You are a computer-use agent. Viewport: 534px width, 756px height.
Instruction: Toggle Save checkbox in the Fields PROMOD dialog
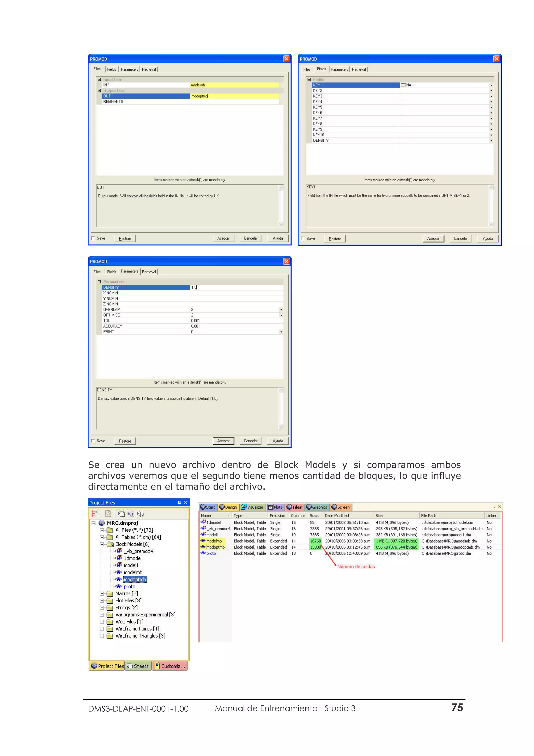coord(303,239)
